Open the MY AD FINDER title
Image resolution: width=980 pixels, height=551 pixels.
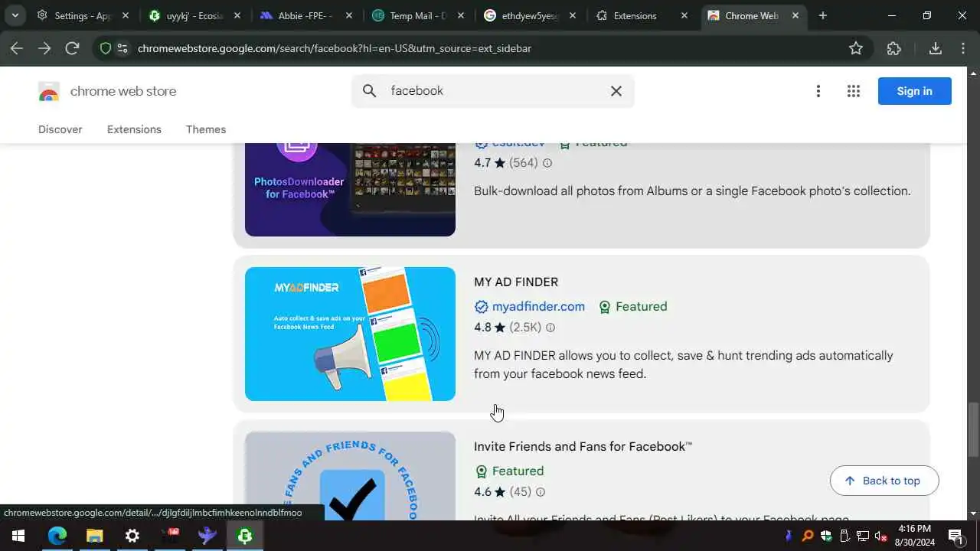coord(516,282)
